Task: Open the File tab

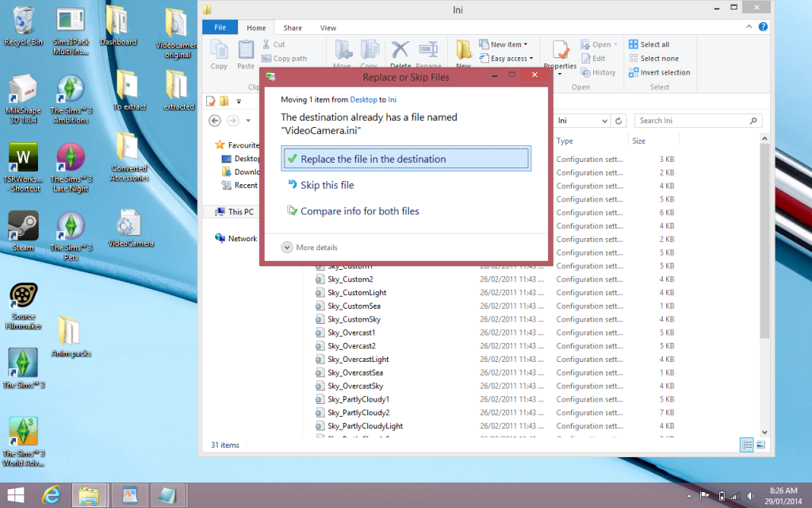Action: 220,28
